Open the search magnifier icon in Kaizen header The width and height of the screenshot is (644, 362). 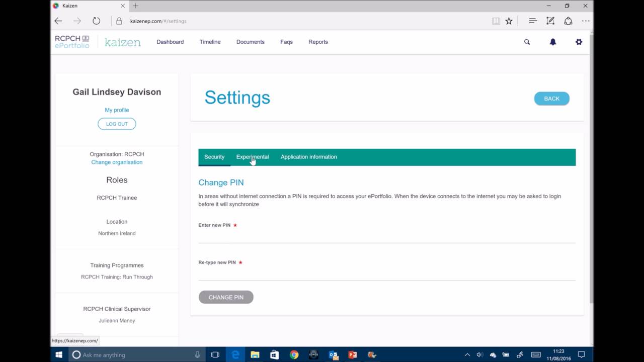[527, 42]
